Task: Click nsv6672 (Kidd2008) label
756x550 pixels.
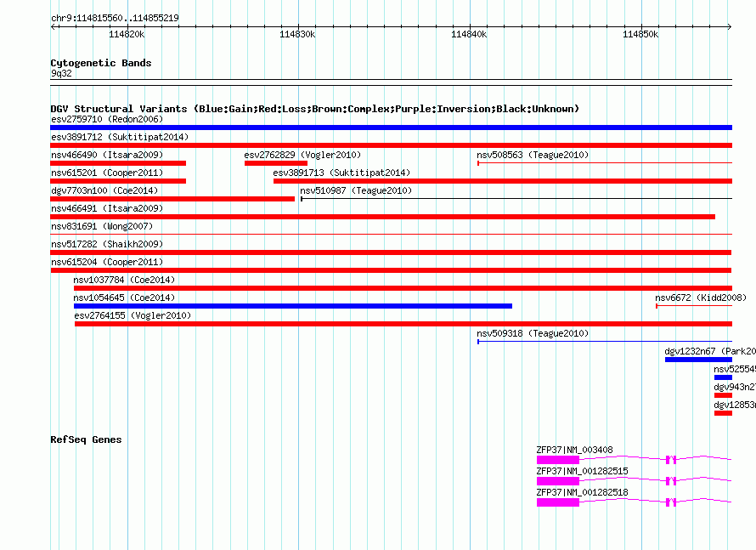Action: pos(701,298)
